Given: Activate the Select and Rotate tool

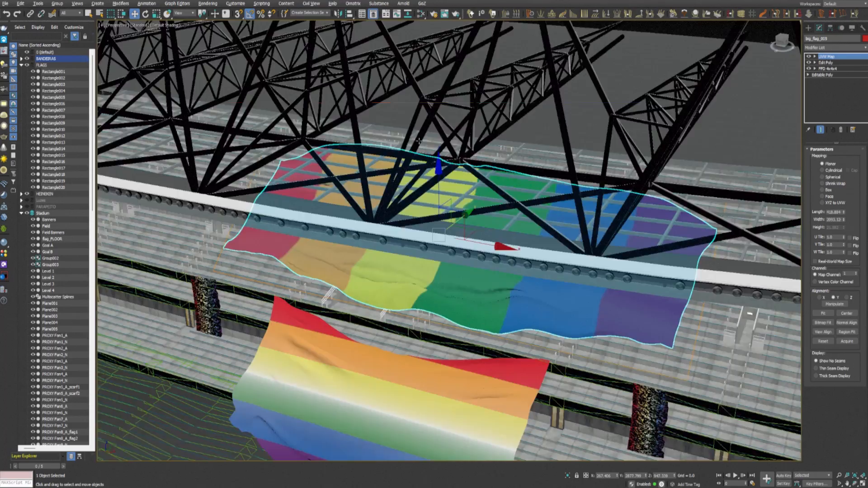Looking at the screenshot, I should click(x=146, y=14).
